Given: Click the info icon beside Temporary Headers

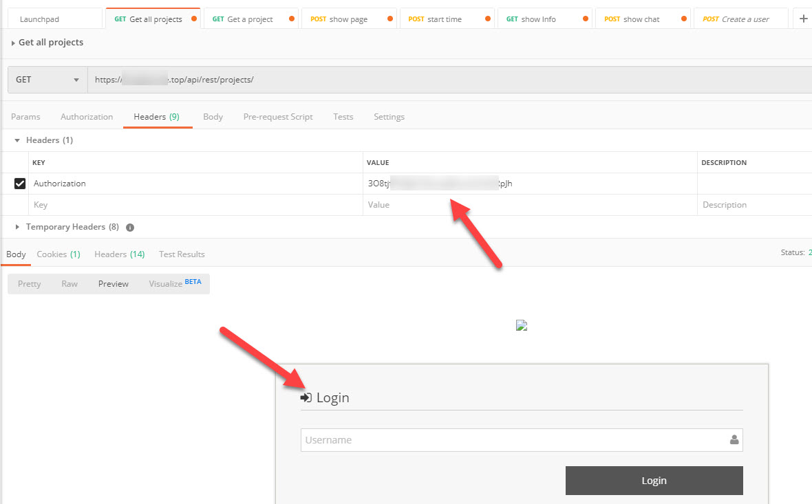Looking at the screenshot, I should [130, 228].
